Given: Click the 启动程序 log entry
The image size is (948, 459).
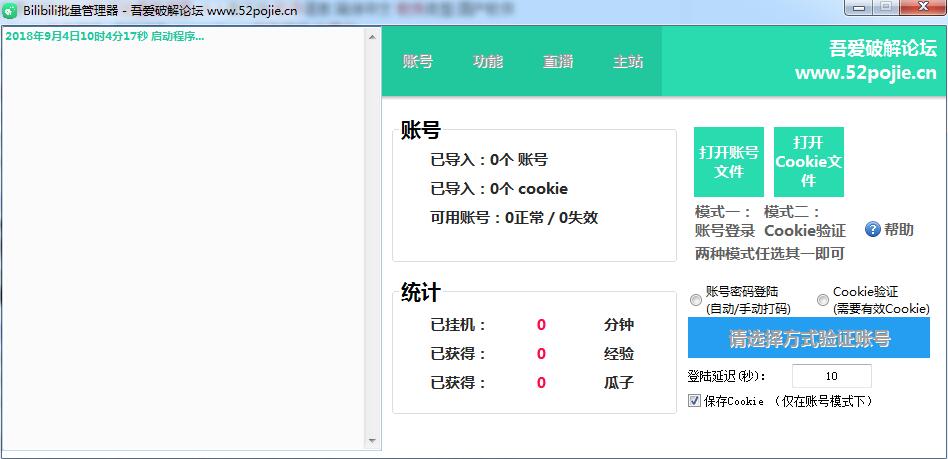Looking at the screenshot, I should point(105,37).
